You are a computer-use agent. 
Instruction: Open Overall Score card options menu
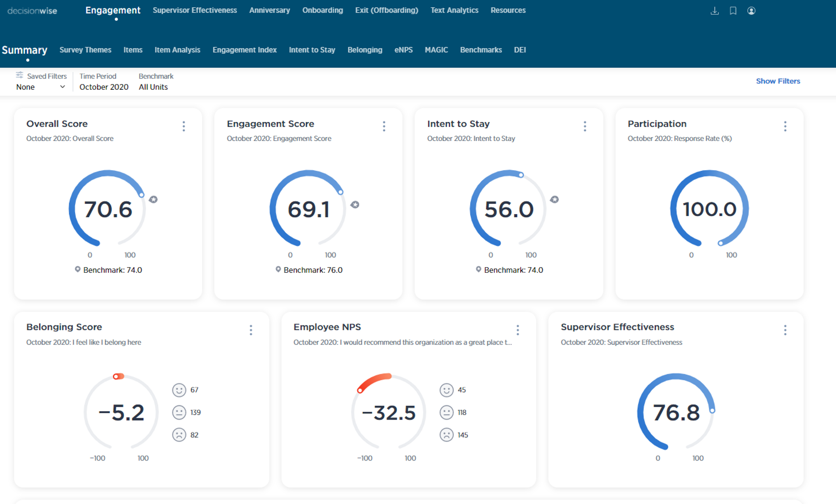tap(184, 126)
